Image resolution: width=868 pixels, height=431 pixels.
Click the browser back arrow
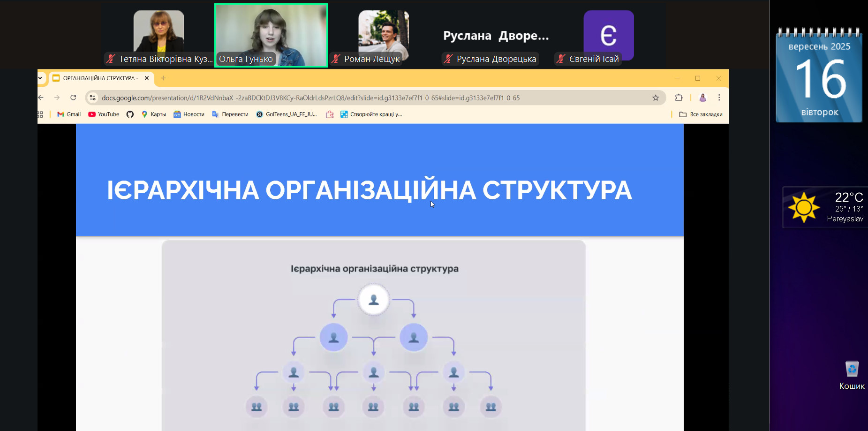[41, 98]
